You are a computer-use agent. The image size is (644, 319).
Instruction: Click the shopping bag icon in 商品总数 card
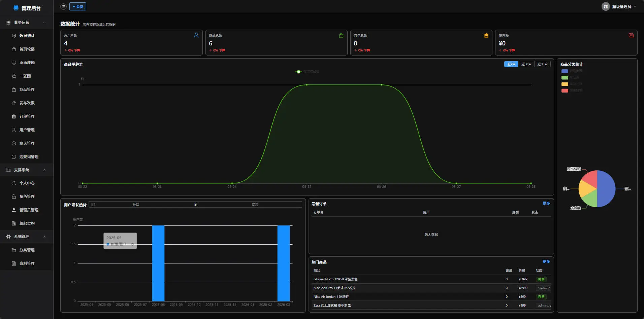(x=341, y=35)
